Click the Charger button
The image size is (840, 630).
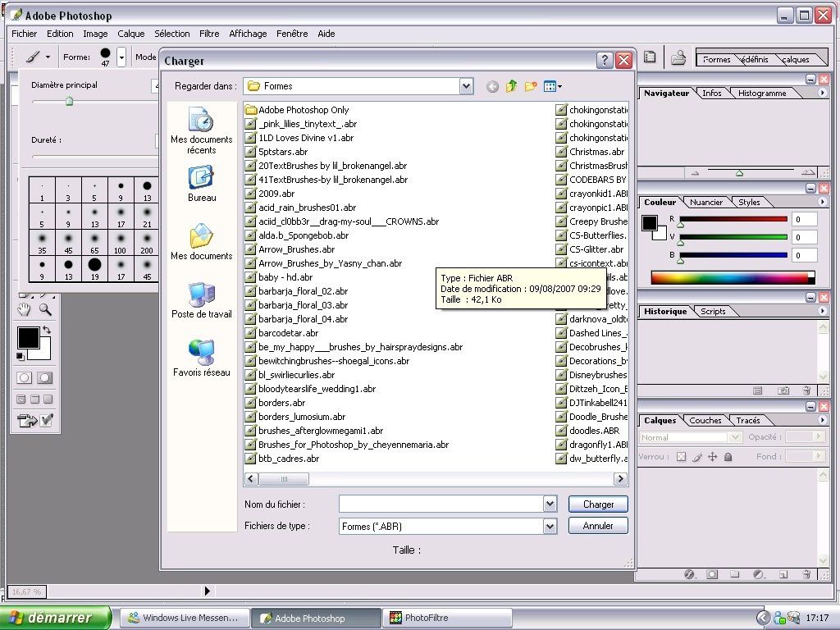(x=598, y=504)
